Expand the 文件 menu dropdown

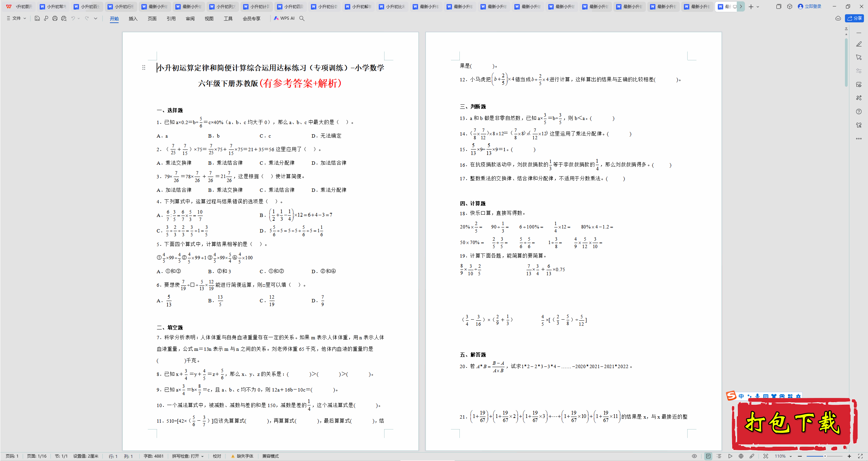tap(16, 18)
